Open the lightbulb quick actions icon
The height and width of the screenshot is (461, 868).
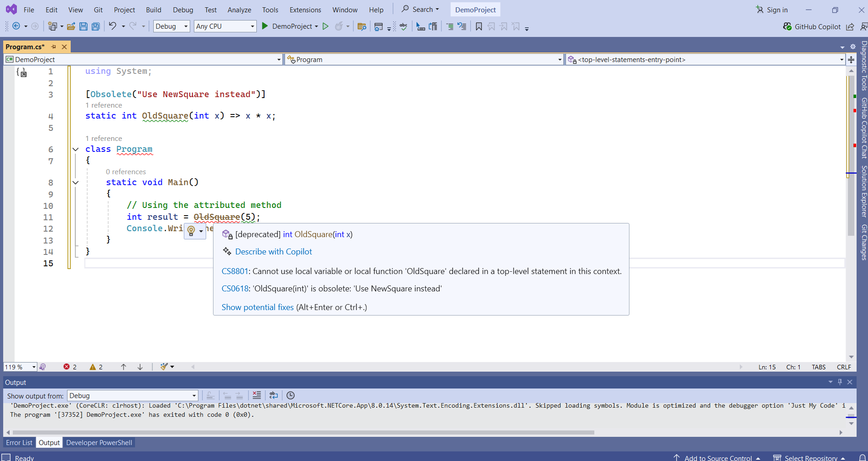(x=191, y=231)
